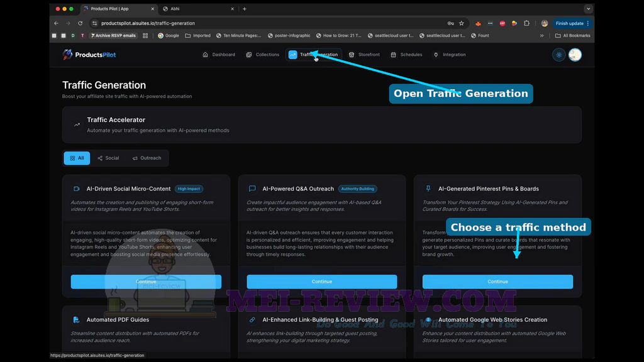Click the High Impact badge
Image resolution: width=644 pixels, height=362 pixels.
pyautogui.click(x=189, y=189)
